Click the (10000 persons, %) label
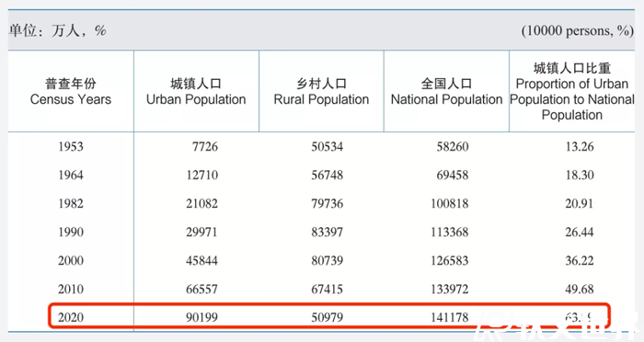 click(578, 30)
